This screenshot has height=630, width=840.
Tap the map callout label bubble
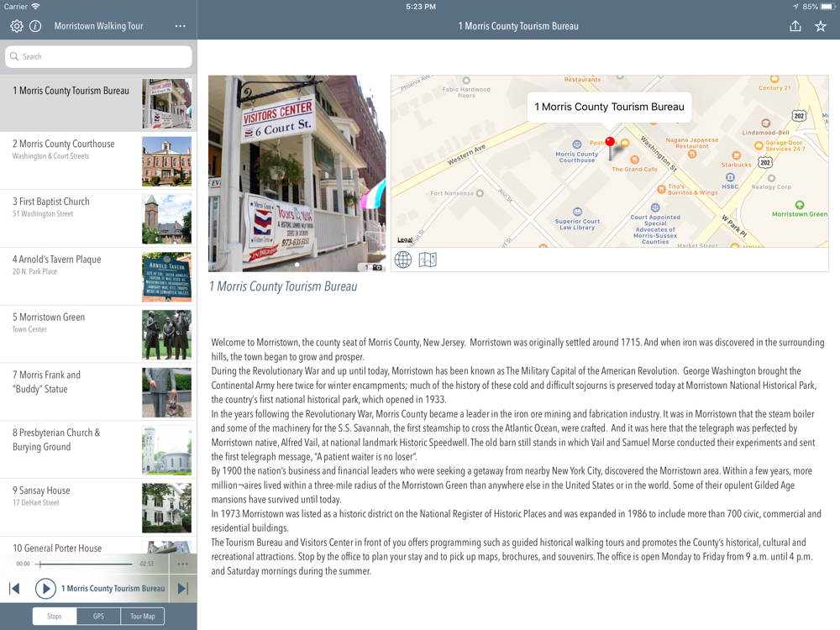pyautogui.click(x=609, y=107)
